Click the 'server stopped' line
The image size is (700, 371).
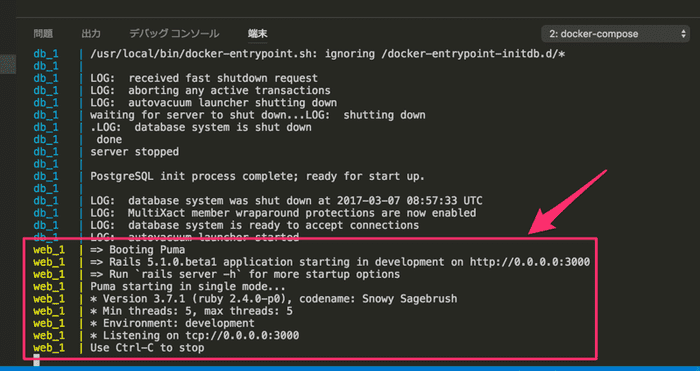(134, 152)
